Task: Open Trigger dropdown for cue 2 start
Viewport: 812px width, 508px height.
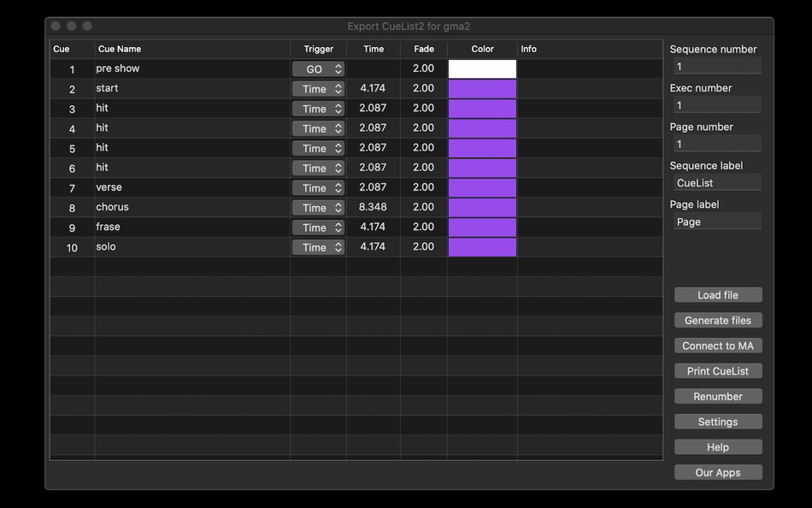Action: click(318, 89)
